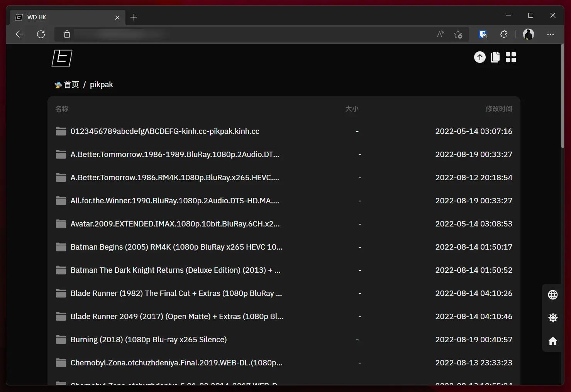Open the language globe icon

(x=552, y=295)
